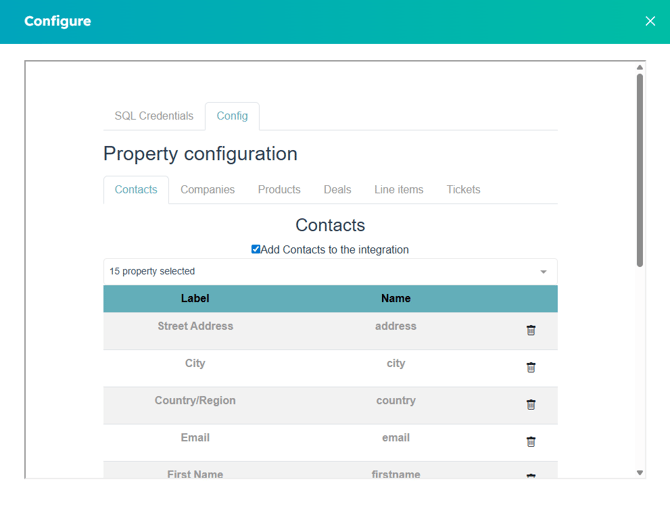The image size is (670, 513).
Task: Click the Label column header
Action: click(x=195, y=298)
